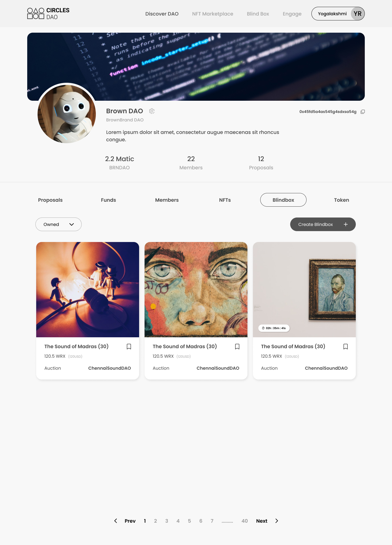Bookmark the second Sound of Madras card
Screen dimensions: 392x545
237,347
